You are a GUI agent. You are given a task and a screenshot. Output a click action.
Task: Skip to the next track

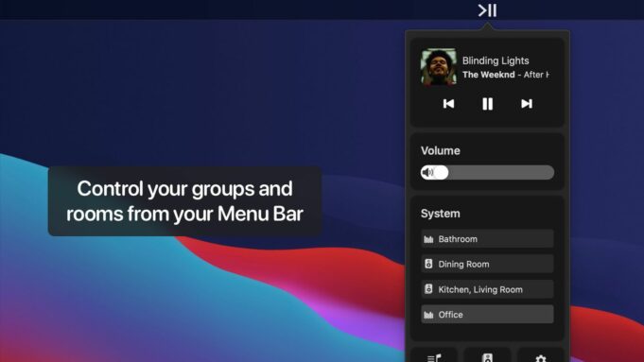click(x=527, y=104)
